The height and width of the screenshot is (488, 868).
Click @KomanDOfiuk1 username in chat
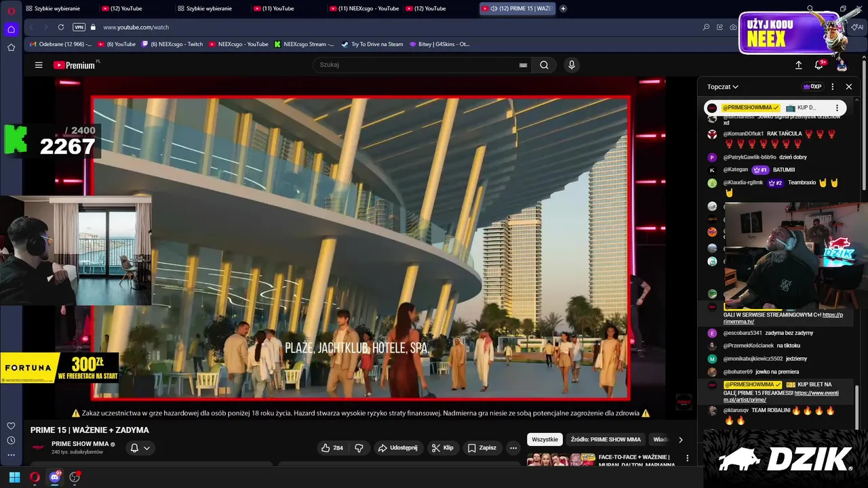click(743, 134)
